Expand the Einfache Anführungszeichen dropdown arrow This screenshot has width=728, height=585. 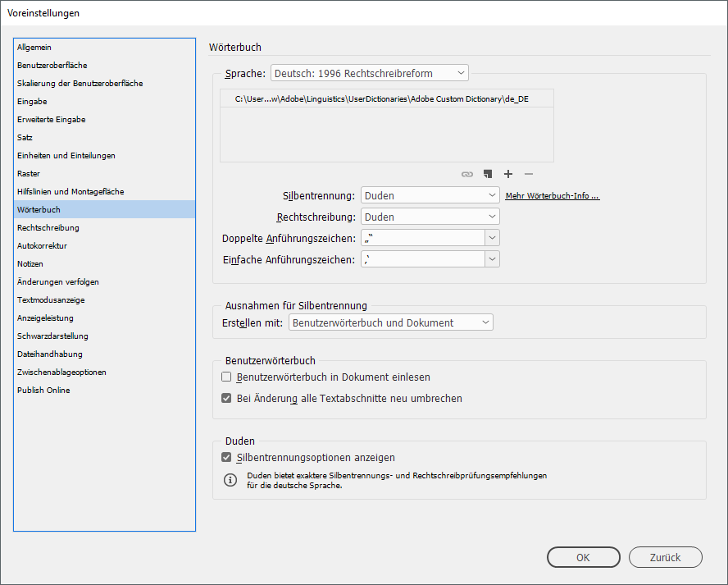point(492,259)
